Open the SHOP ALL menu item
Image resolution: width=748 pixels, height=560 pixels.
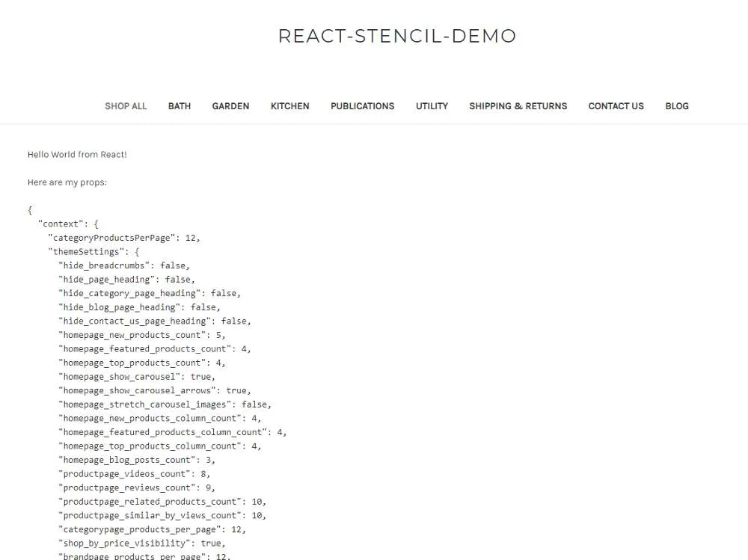pyautogui.click(x=126, y=106)
